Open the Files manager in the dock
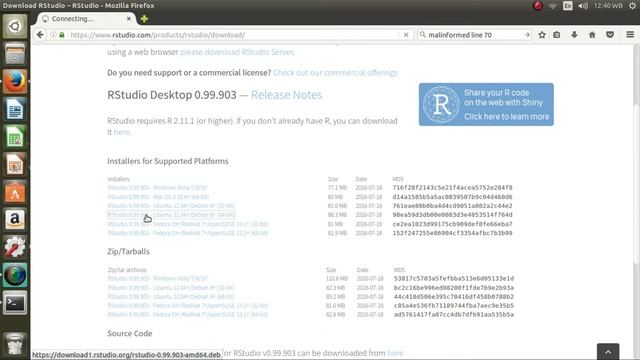The image size is (640, 360). click(x=15, y=54)
